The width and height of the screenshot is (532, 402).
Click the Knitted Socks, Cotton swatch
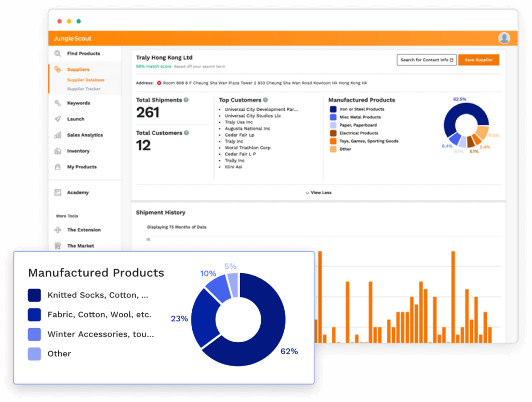click(x=34, y=295)
